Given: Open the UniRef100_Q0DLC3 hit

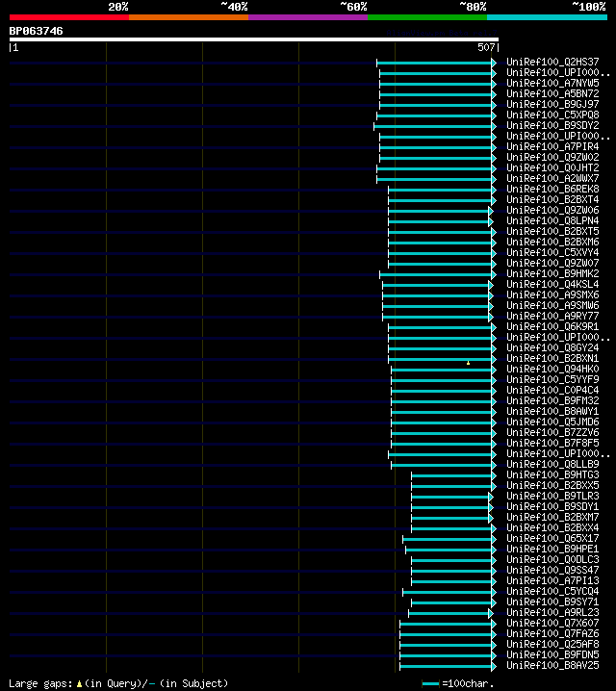Looking at the screenshot, I should (552, 559).
